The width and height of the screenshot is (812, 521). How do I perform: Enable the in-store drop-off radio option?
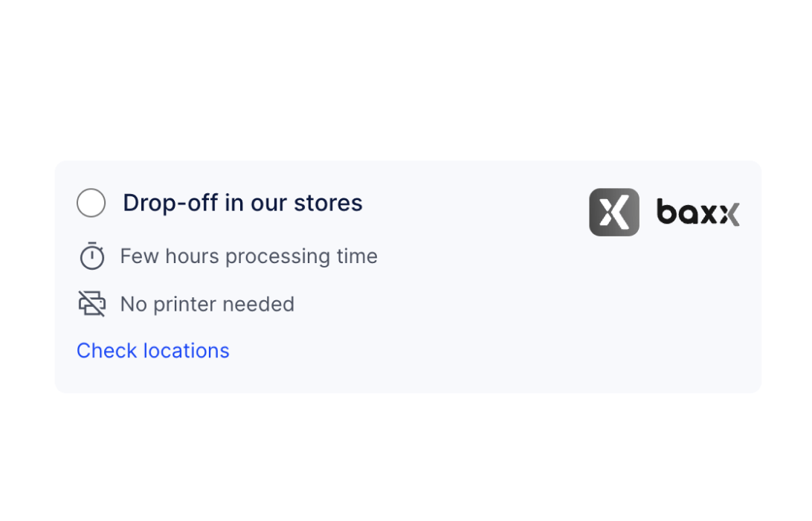[91, 203]
